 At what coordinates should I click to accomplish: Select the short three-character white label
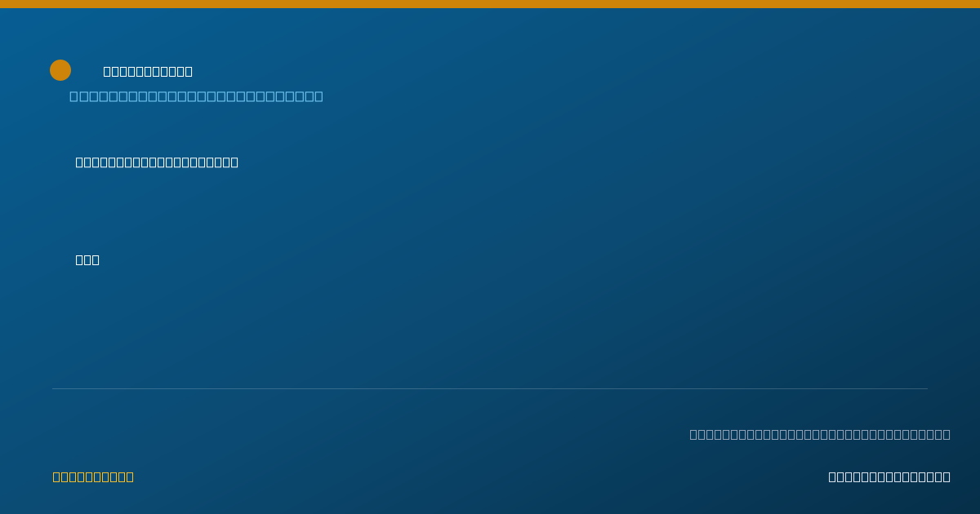click(87, 260)
